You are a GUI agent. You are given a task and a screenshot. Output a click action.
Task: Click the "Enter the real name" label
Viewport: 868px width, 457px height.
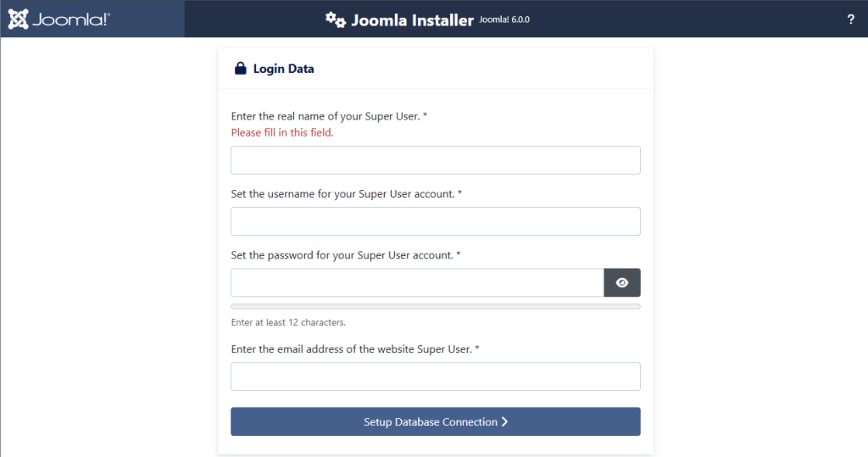point(329,116)
